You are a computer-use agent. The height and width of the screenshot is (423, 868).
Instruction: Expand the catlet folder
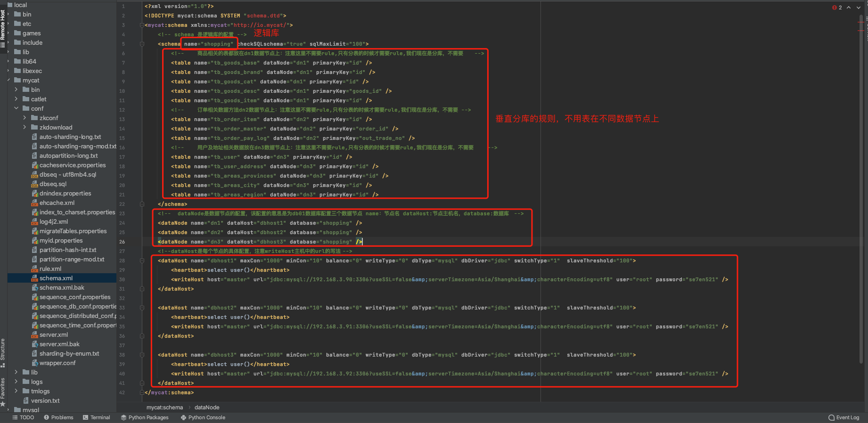(x=16, y=99)
